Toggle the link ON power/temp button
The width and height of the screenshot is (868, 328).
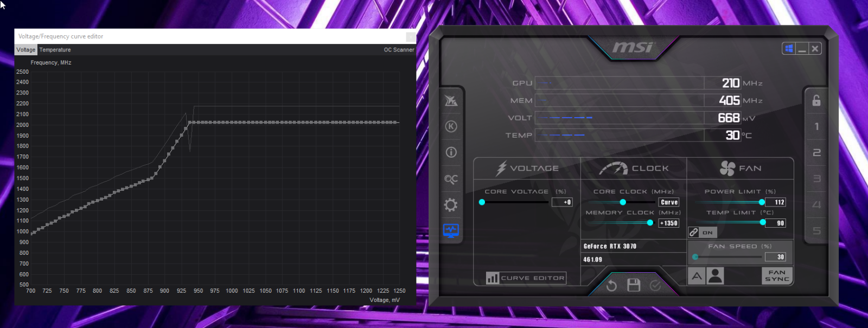click(703, 232)
